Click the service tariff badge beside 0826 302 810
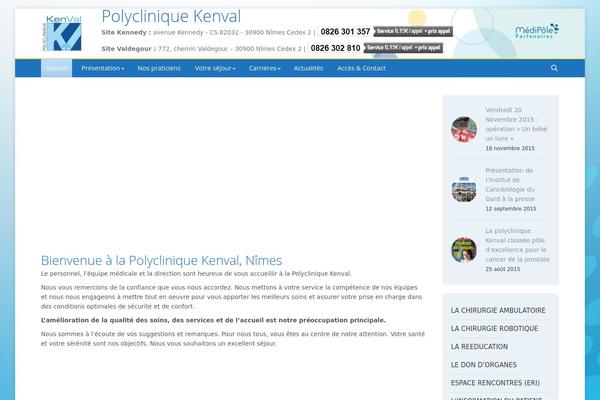 pos(403,48)
